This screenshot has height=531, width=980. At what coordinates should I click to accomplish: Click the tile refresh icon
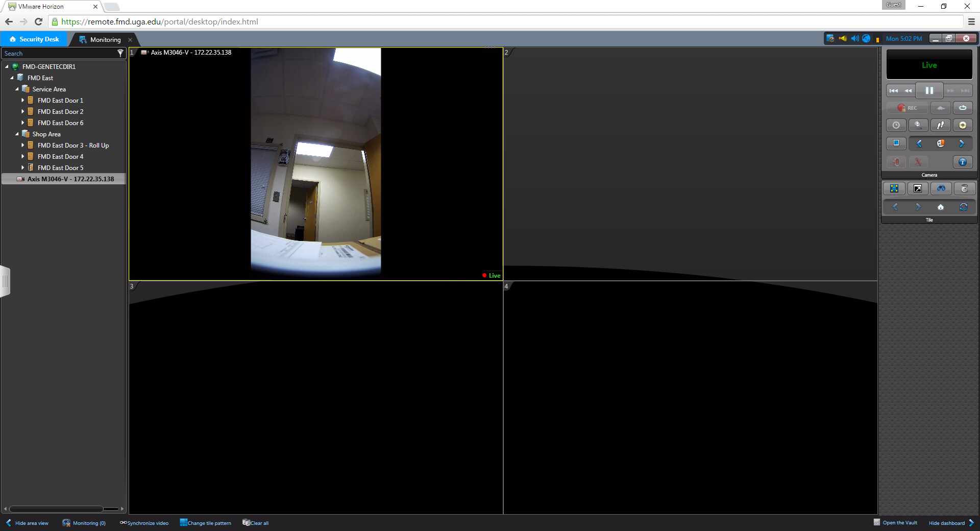(963, 207)
